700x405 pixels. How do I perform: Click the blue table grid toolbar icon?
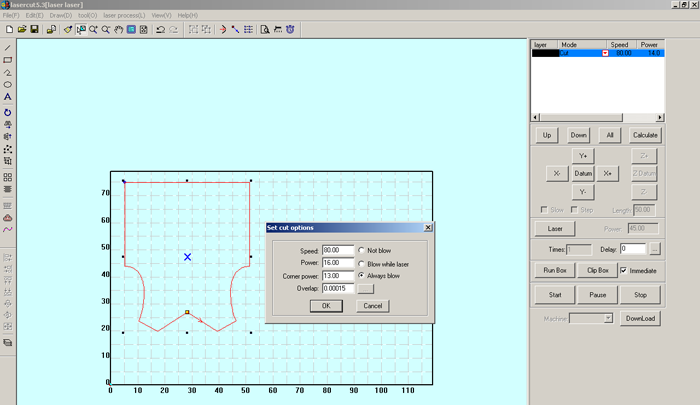tap(248, 29)
